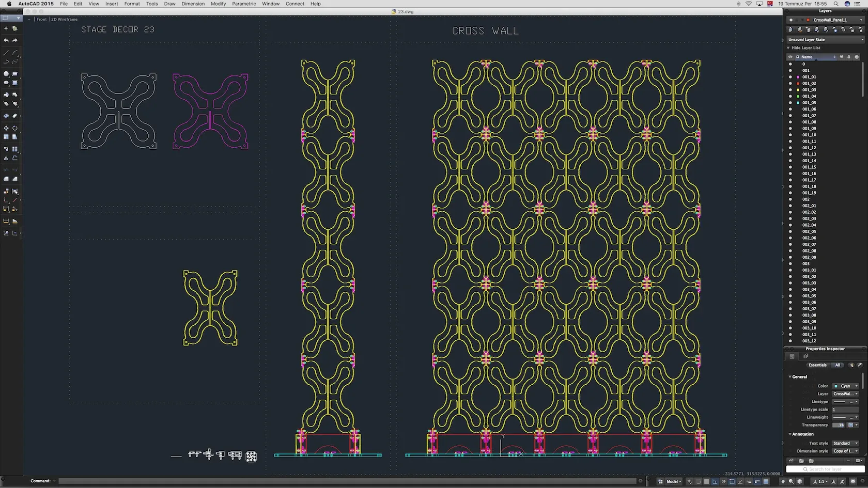Select the Mirror tool

coord(6,158)
